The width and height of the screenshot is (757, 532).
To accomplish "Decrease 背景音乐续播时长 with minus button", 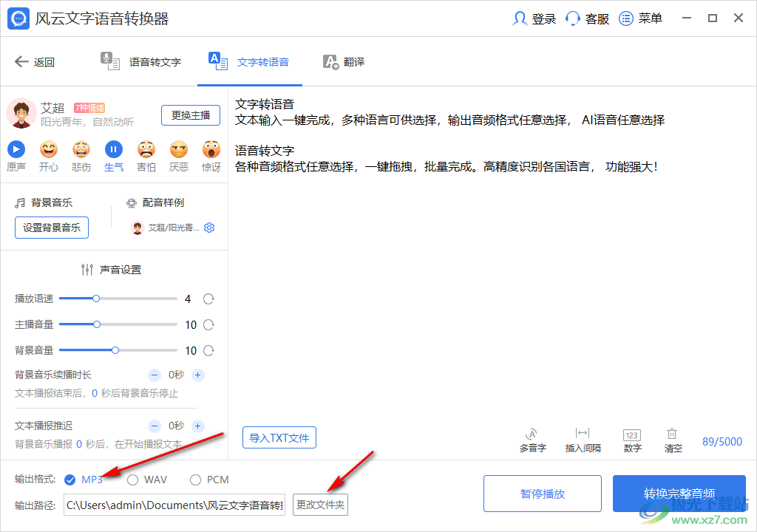I will point(154,375).
